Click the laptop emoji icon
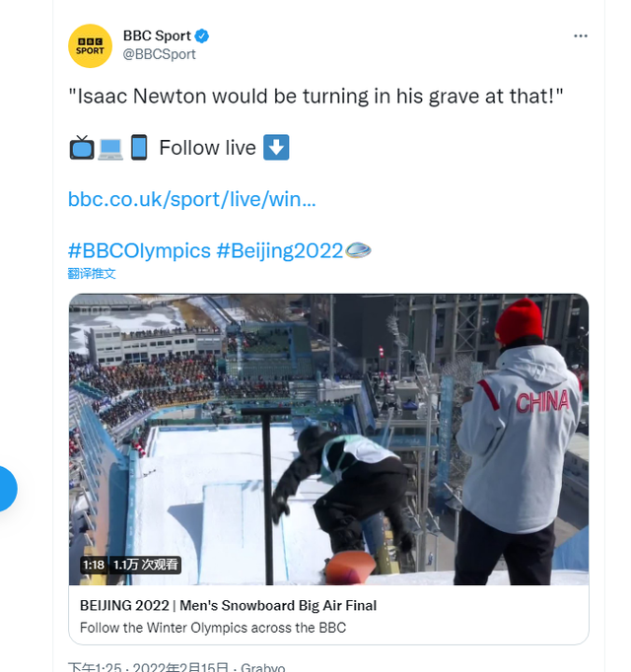 tap(109, 148)
